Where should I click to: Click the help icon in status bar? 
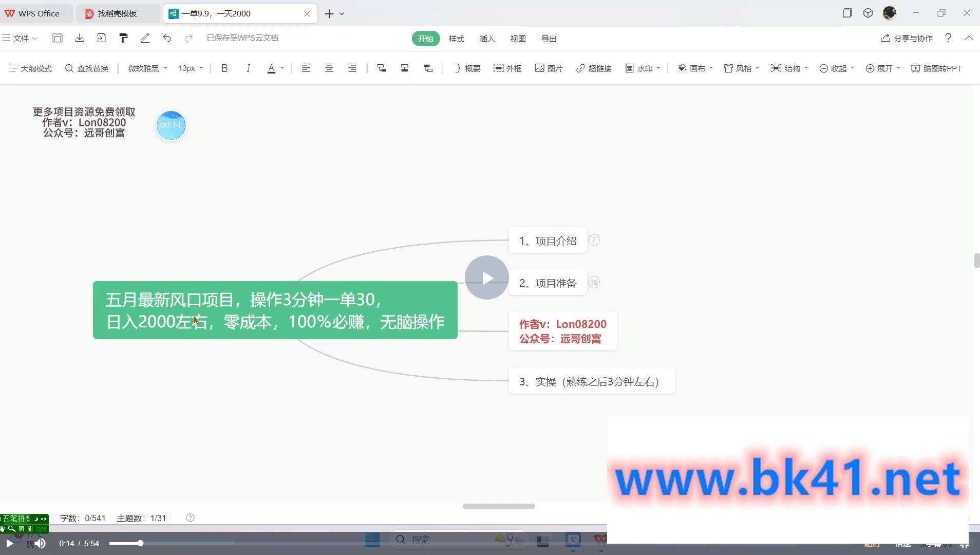pos(190,517)
